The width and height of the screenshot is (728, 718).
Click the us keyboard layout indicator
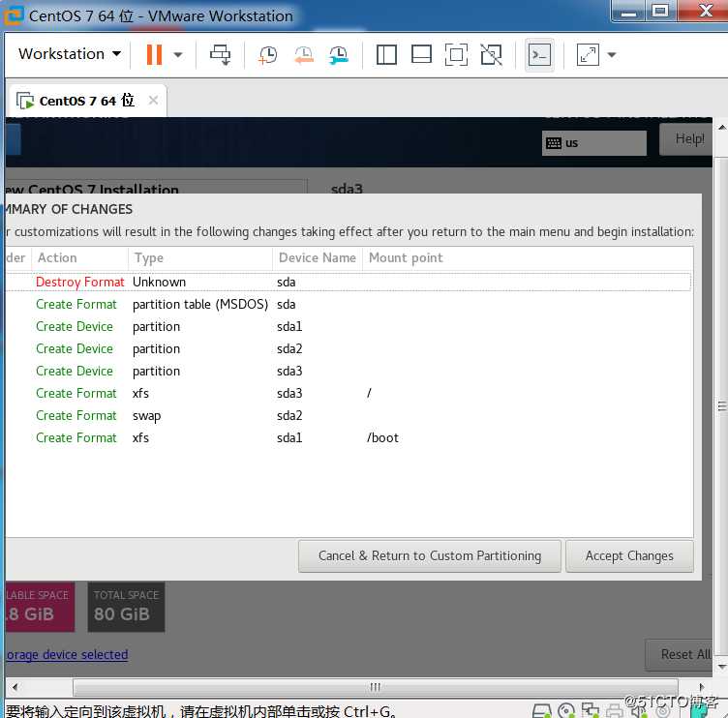pos(593,143)
